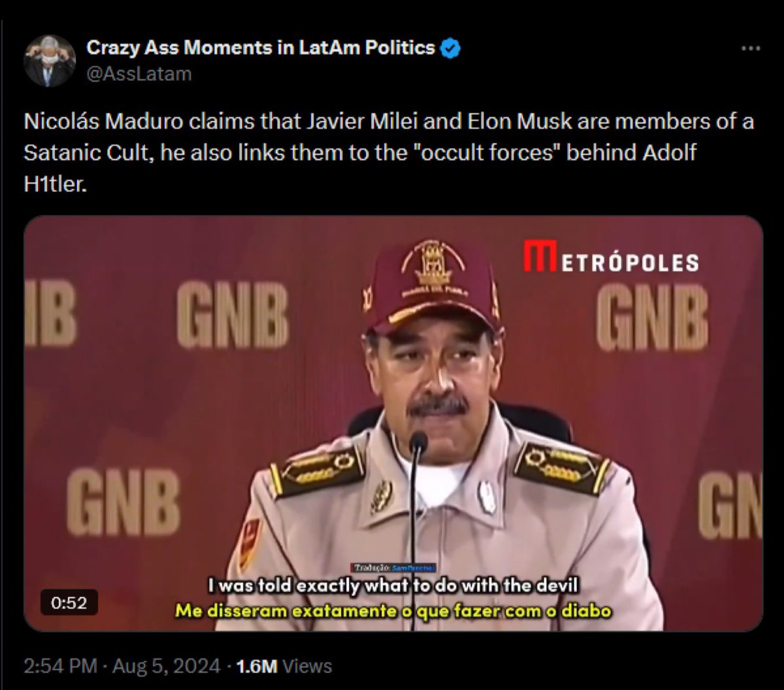Viewport: 784px width, 690px height.
Task: Play the embedded video
Action: (393, 423)
